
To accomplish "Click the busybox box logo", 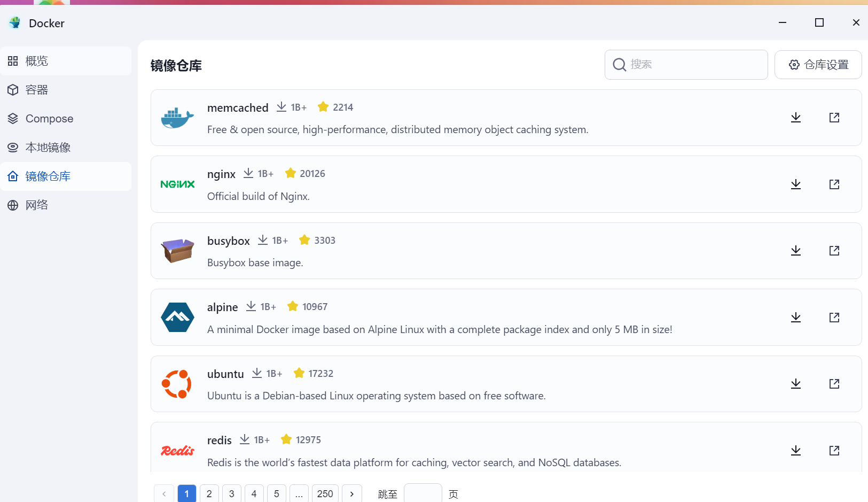I will pos(177,251).
